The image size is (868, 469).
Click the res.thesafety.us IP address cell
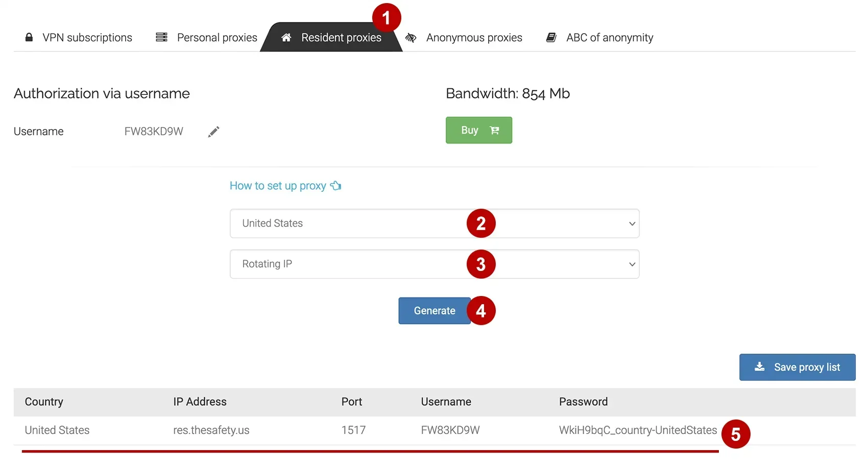[211, 430]
